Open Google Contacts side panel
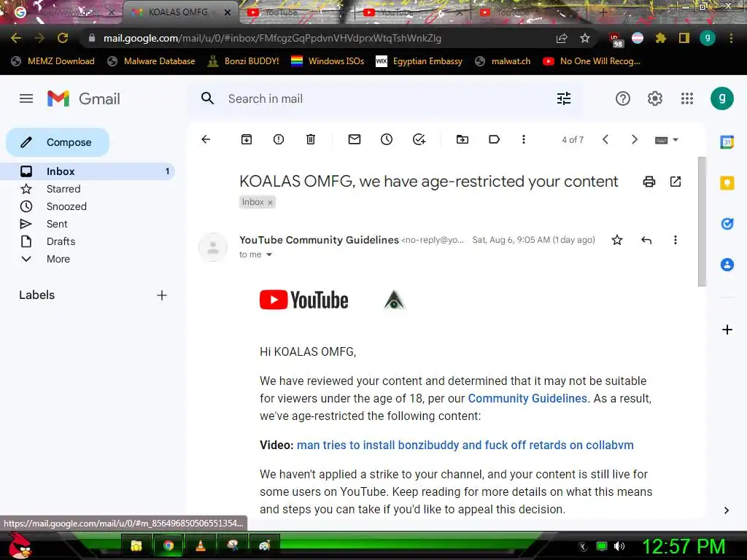Image resolution: width=747 pixels, height=560 pixels. coord(727,265)
